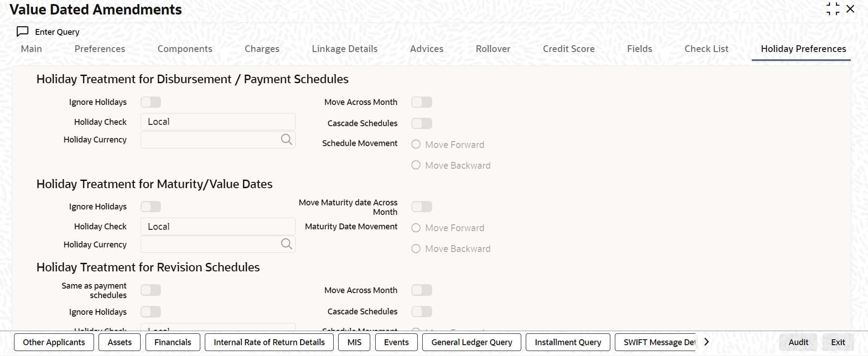The image size is (868, 356).
Task: Go to the Linkage Details tab
Action: pyautogui.click(x=344, y=49)
